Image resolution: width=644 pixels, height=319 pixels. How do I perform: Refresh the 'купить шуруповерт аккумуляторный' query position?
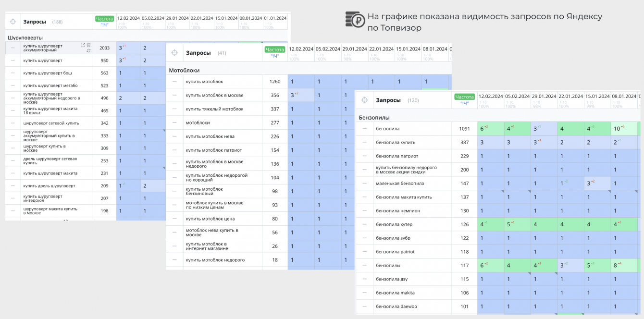[88, 50]
